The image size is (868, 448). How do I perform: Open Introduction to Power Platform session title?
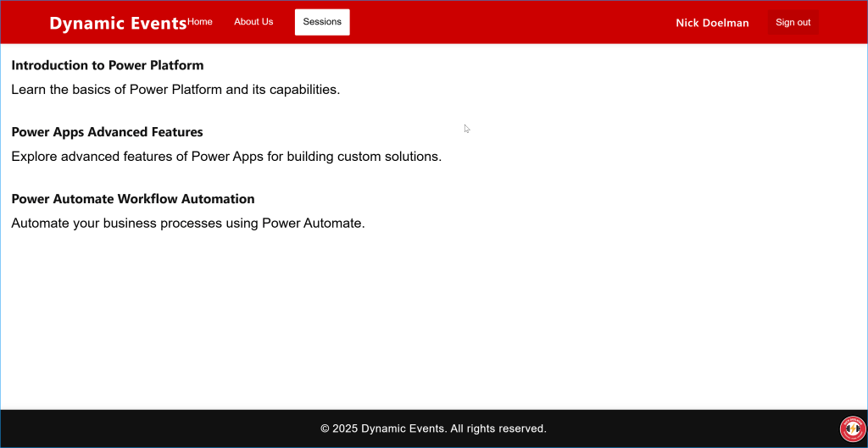tap(108, 65)
